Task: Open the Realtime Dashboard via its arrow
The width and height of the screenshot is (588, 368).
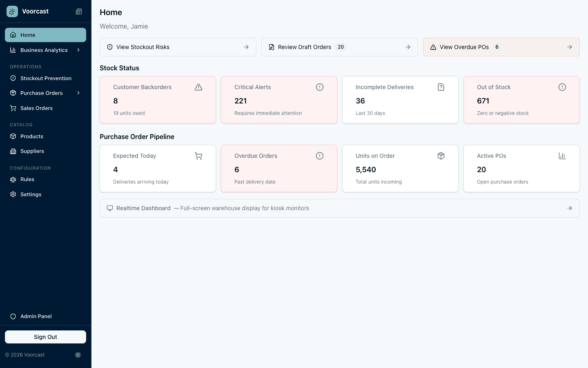Action: point(570,208)
